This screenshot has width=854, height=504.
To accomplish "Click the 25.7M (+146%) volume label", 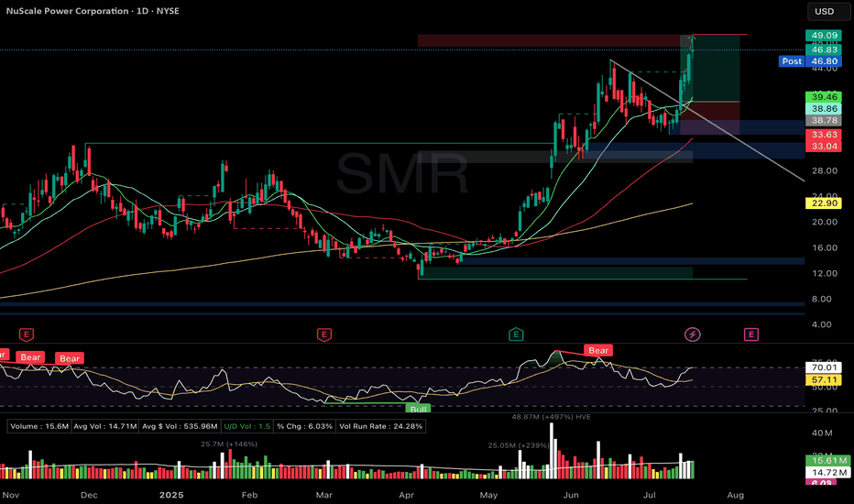I will click(x=229, y=444).
